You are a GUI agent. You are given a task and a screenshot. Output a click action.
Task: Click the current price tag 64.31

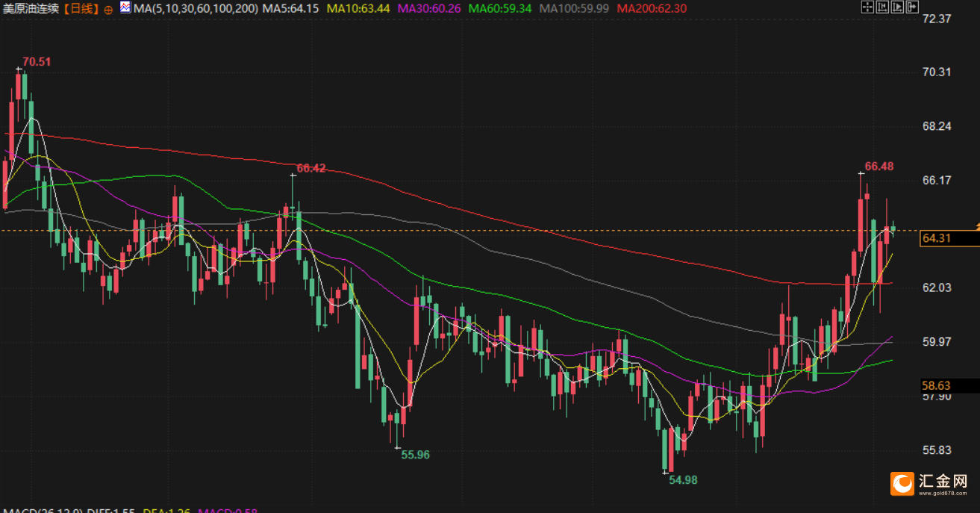point(949,238)
